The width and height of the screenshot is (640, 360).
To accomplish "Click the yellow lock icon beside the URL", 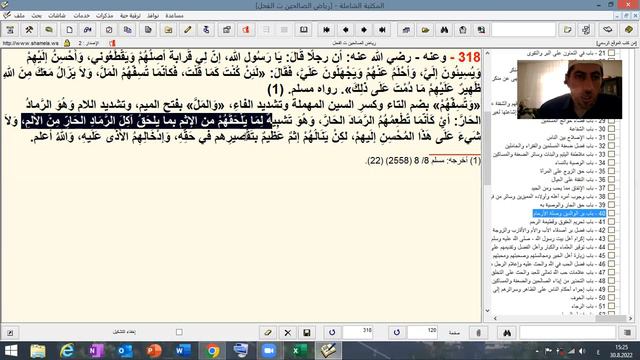I will [x=67, y=43].
